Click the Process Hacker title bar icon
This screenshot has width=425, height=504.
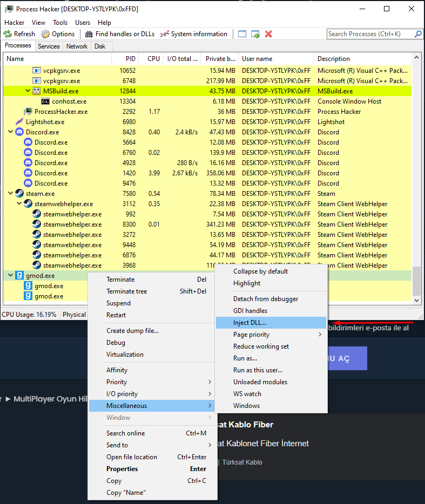point(9,9)
